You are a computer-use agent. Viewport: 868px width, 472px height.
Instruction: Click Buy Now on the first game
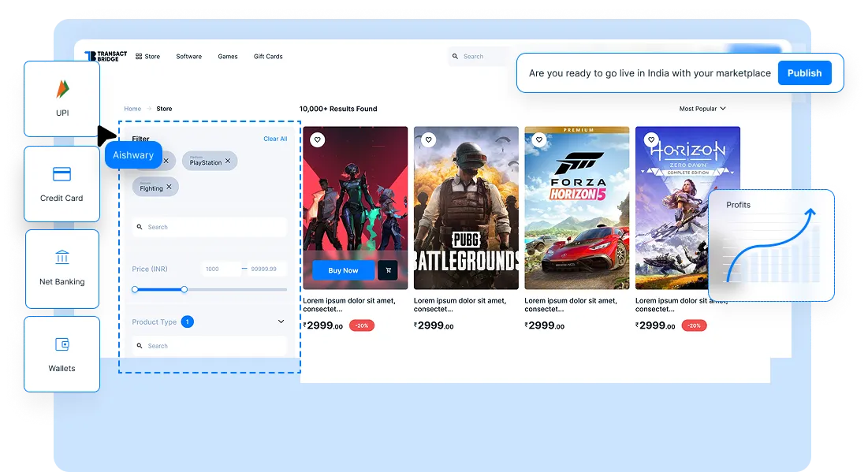click(343, 270)
